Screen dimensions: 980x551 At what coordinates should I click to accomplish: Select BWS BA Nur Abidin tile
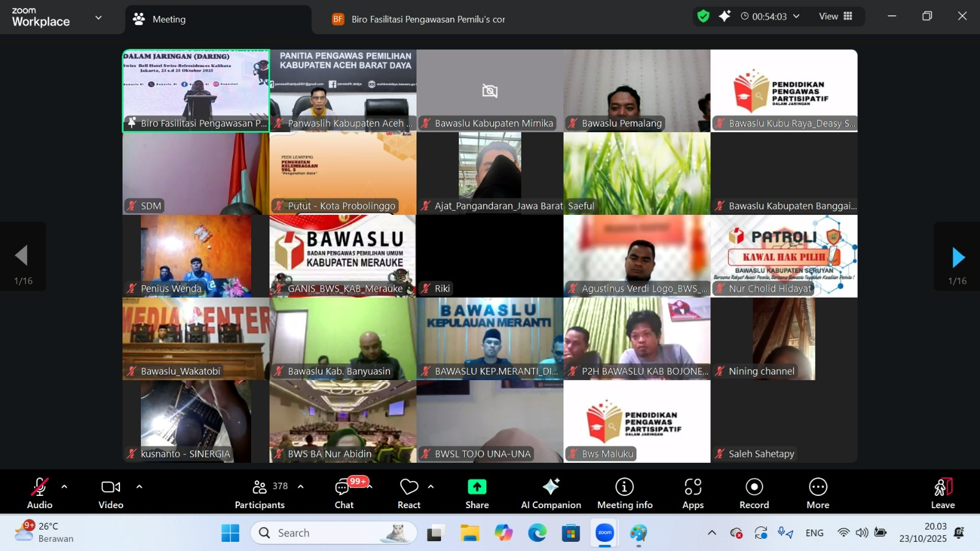(x=343, y=421)
